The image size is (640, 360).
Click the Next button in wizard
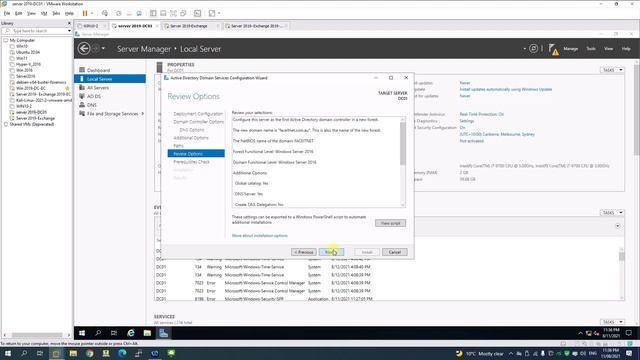(x=331, y=252)
